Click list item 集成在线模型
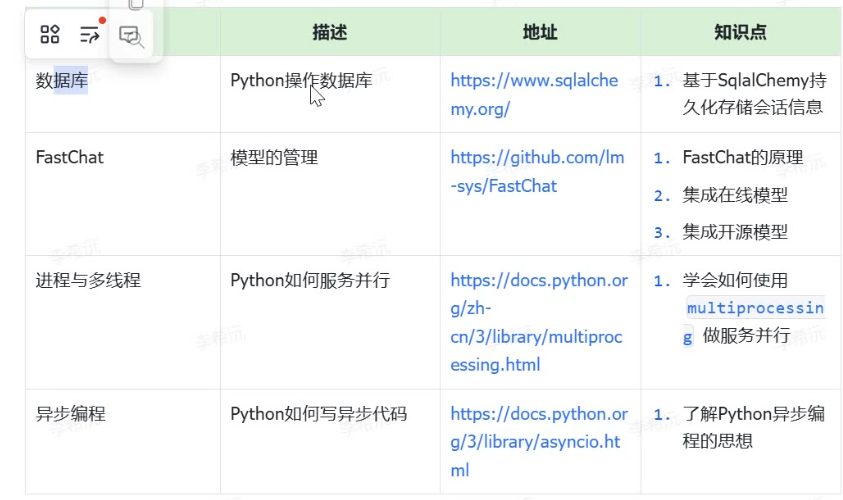 tap(735, 195)
